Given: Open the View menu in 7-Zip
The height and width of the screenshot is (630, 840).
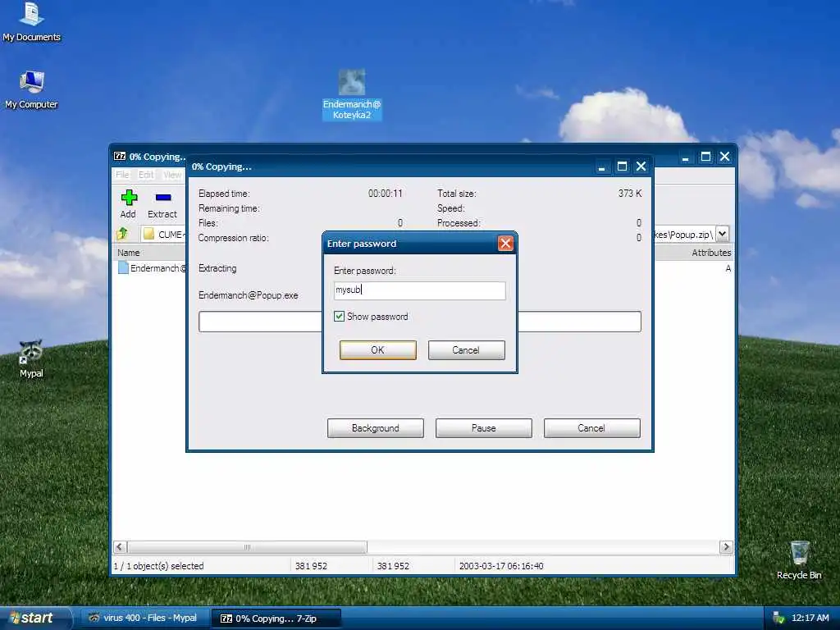Looking at the screenshot, I should pos(172,175).
